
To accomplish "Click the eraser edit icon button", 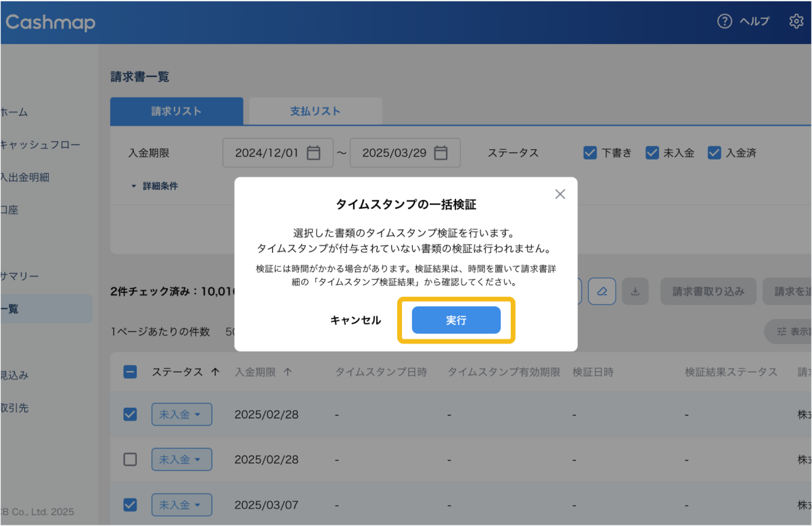I will (602, 291).
